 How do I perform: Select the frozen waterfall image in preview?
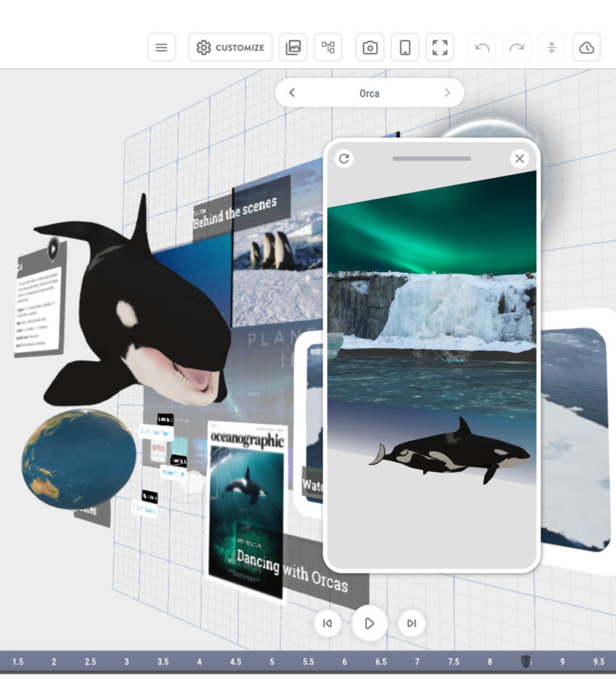point(432,310)
